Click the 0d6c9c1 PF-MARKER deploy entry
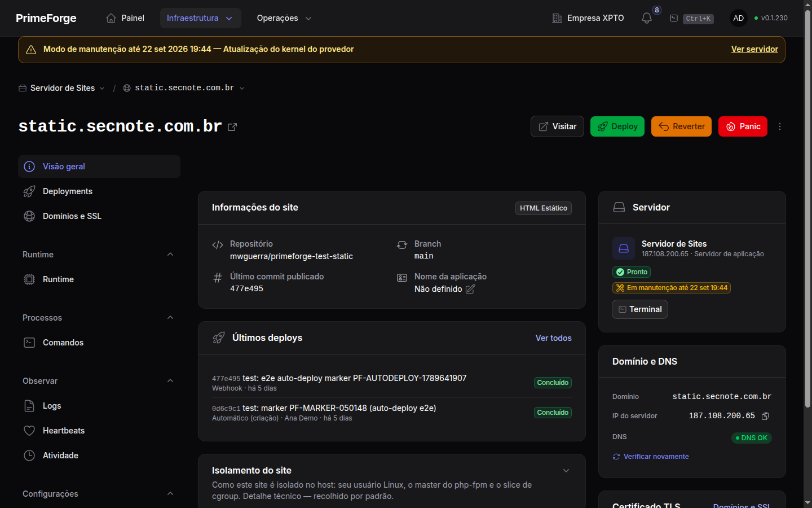 (x=391, y=413)
